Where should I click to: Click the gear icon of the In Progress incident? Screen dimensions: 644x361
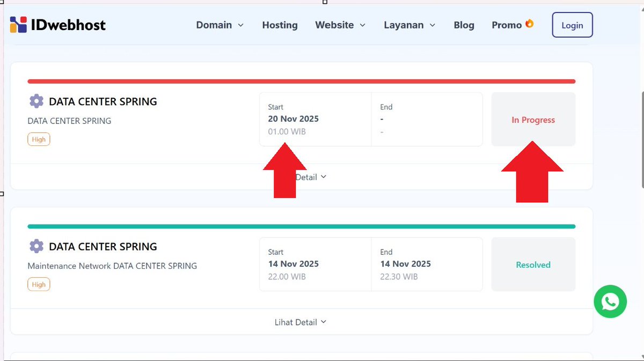(x=36, y=101)
